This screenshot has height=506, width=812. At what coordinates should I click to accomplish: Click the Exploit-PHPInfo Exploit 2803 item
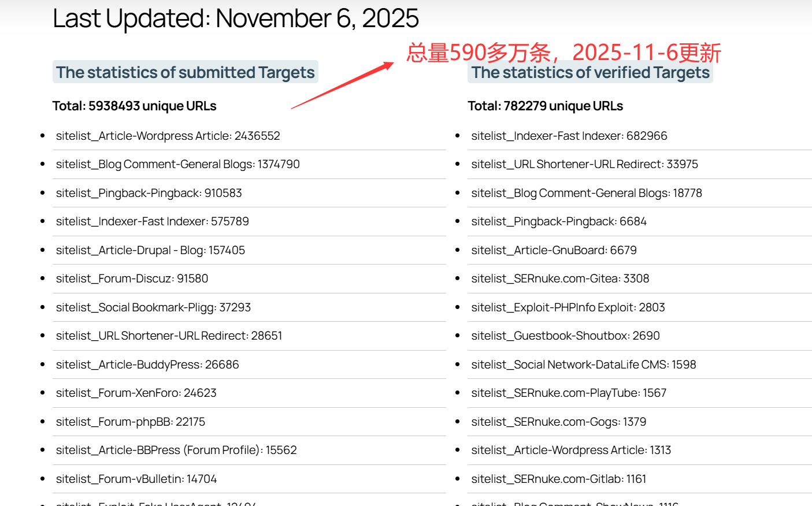pyautogui.click(x=568, y=307)
